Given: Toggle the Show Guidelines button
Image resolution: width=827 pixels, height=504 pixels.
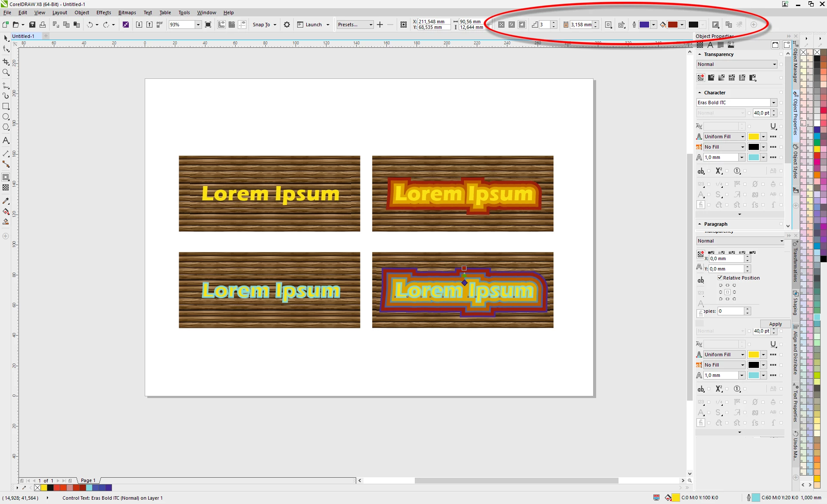Looking at the screenshot, I should pos(242,25).
